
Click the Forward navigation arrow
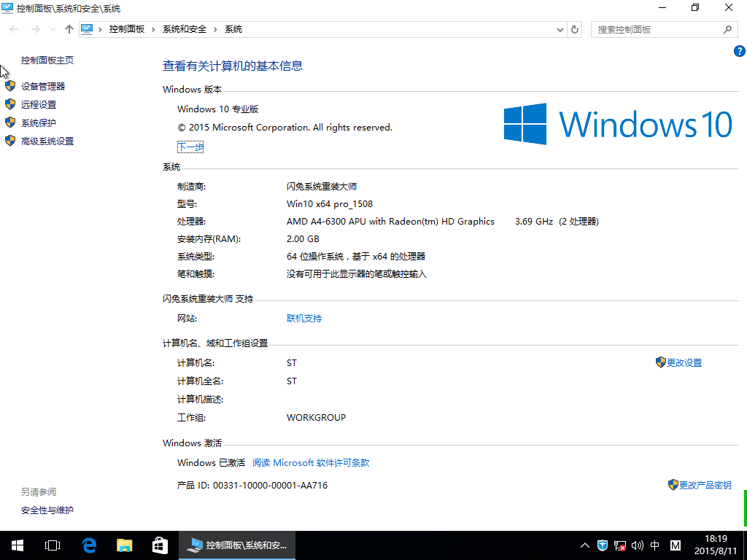(36, 29)
